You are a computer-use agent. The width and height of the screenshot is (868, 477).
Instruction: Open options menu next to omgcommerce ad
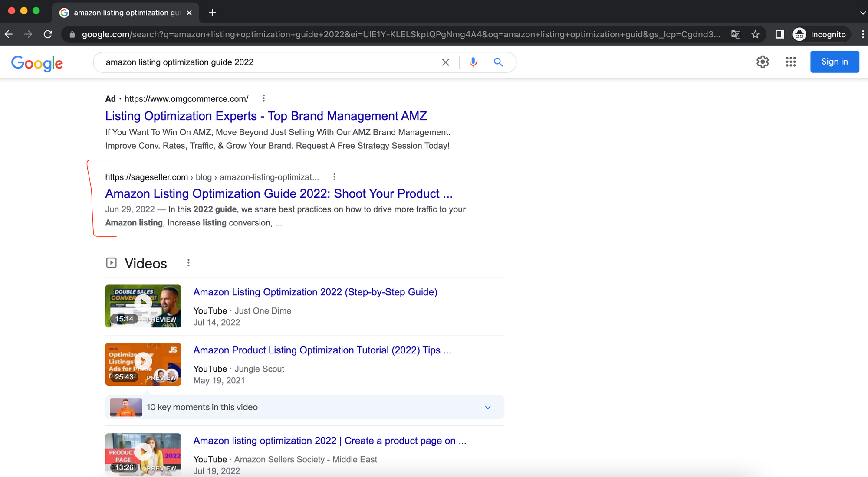click(263, 98)
